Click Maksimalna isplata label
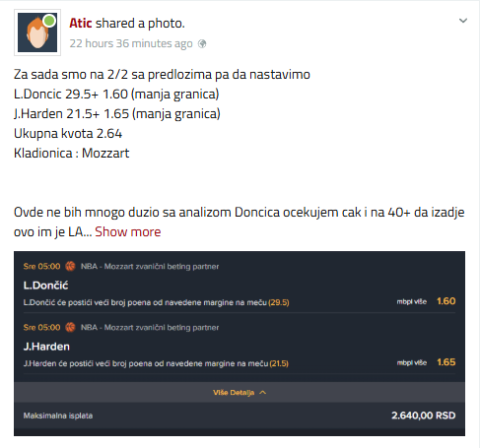This screenshot has width=480, height=448. 58,416
